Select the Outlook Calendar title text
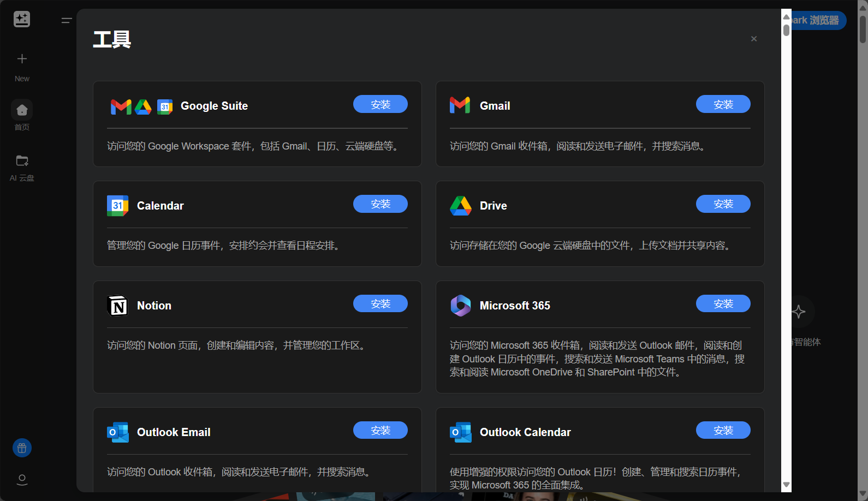Image resolution: width=868 pixels, height=501 pixels. click(525, 432)
